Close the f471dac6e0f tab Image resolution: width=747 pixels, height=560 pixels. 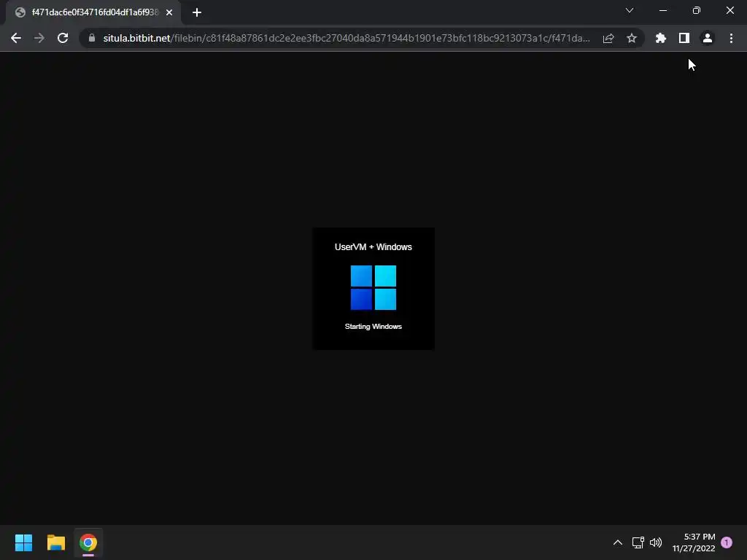click(169, 13)
